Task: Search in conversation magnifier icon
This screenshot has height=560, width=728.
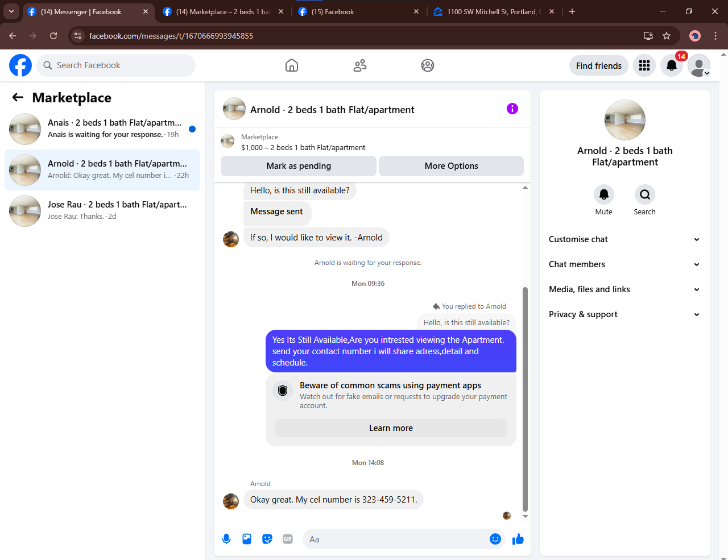Action: coord(645,194)
